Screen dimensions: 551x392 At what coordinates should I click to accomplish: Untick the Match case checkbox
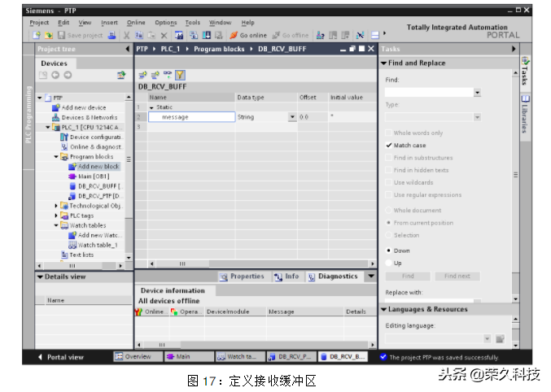(x=388, y=145)
